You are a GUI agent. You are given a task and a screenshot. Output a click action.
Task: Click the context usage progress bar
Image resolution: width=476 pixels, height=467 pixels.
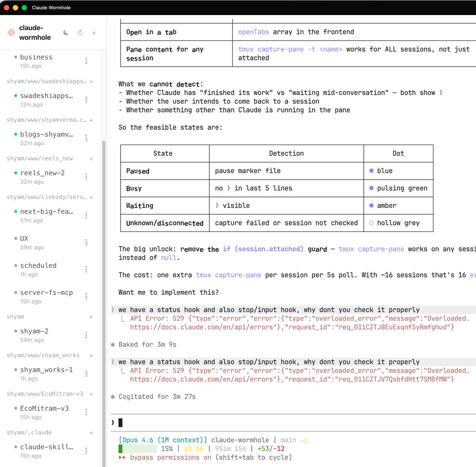[x=138, y=449]
